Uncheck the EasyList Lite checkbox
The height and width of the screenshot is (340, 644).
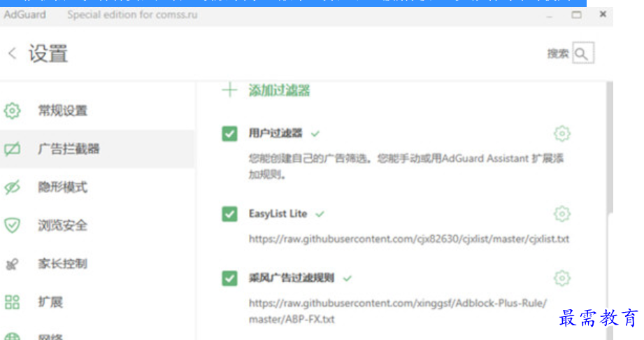[229, 214]
